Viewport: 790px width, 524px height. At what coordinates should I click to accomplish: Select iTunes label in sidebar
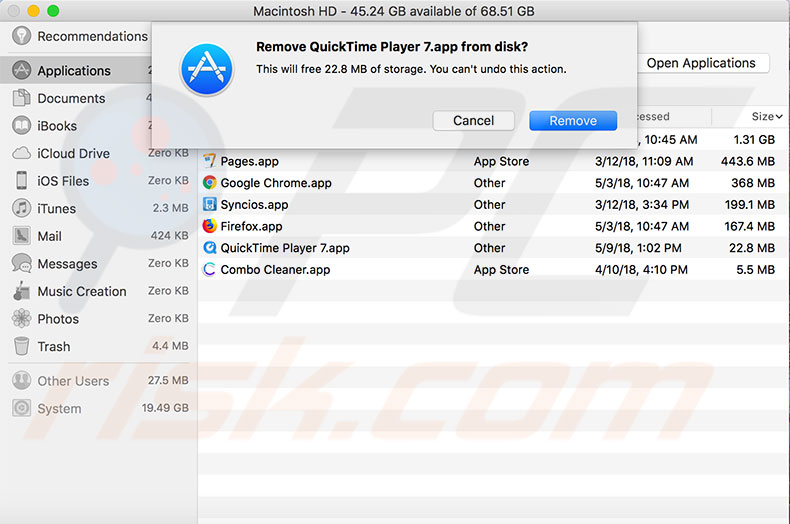click(x=56, y=209)
